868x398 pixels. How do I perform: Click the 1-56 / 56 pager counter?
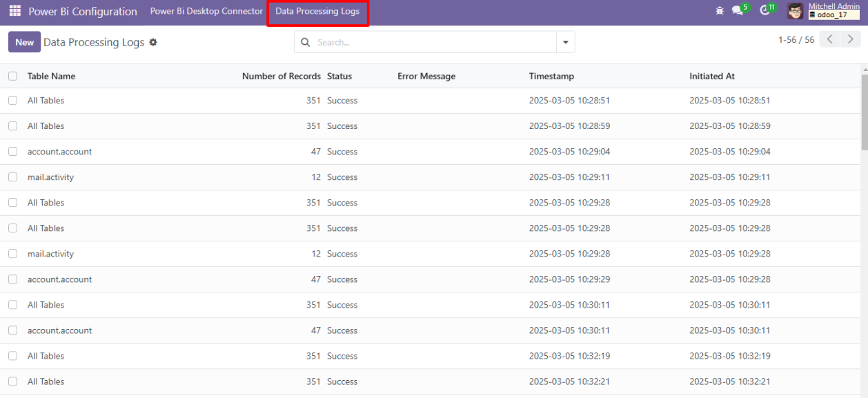(x=796, y=40)
